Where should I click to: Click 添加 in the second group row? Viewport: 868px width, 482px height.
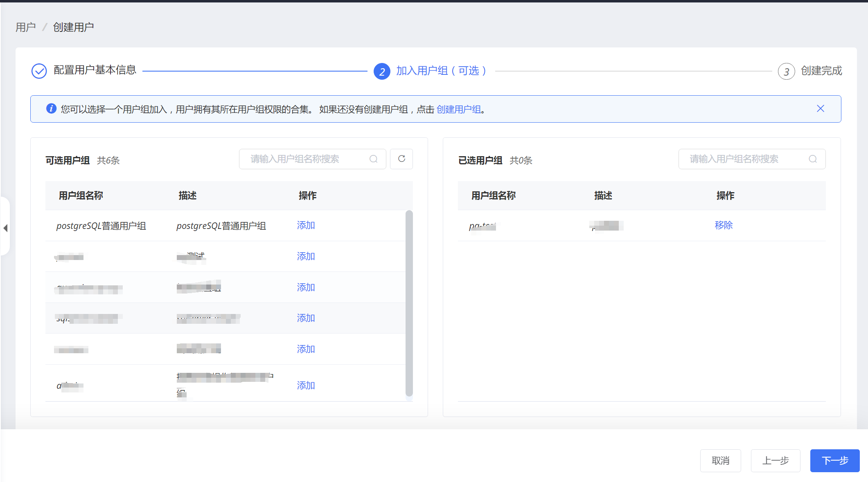(306, 256)
